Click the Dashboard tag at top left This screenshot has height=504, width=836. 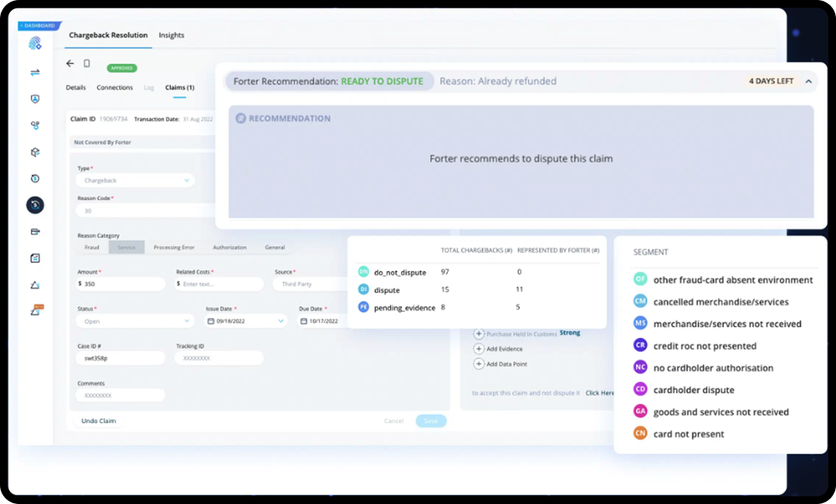[40, 25]
